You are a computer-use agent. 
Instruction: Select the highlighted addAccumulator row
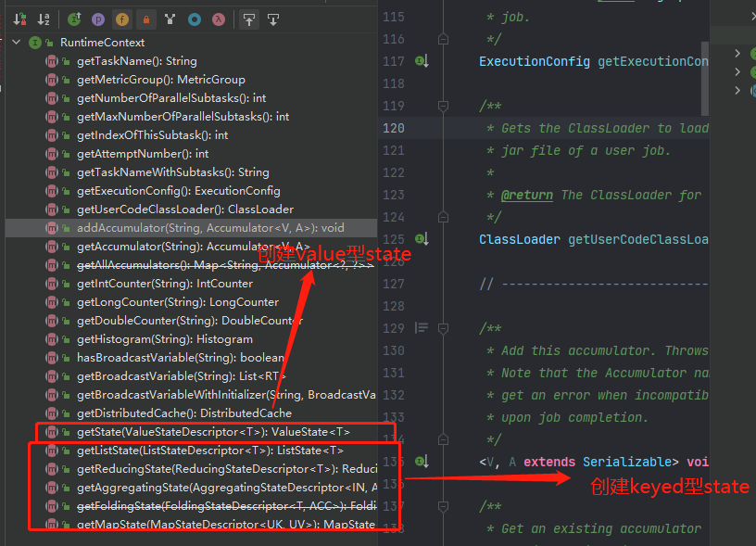click(x=192, y=228)
